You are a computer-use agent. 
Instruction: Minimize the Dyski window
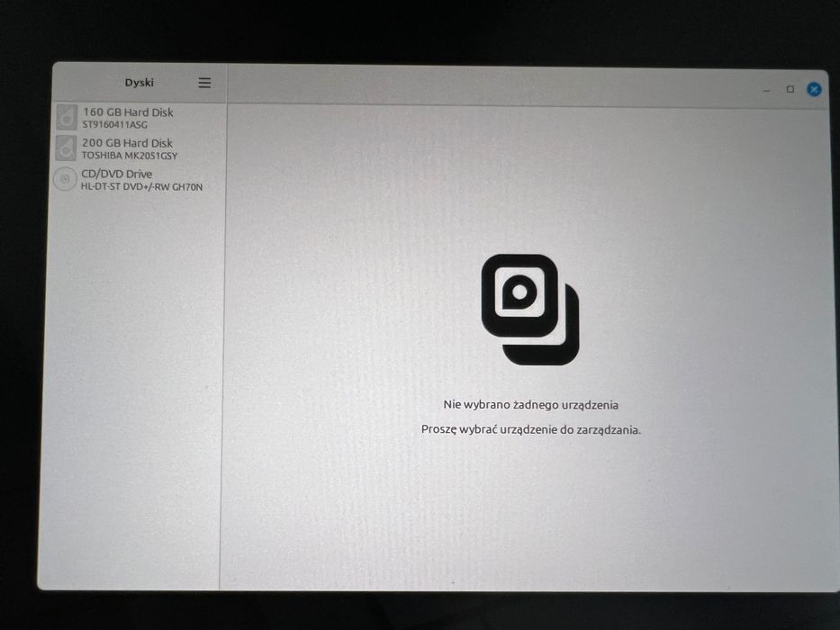tap(766, 91)
